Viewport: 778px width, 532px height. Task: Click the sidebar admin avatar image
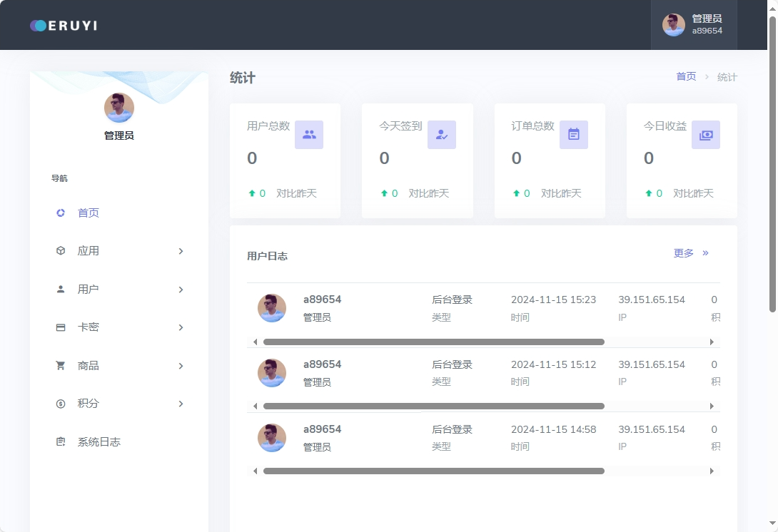(x=119, y=108)
